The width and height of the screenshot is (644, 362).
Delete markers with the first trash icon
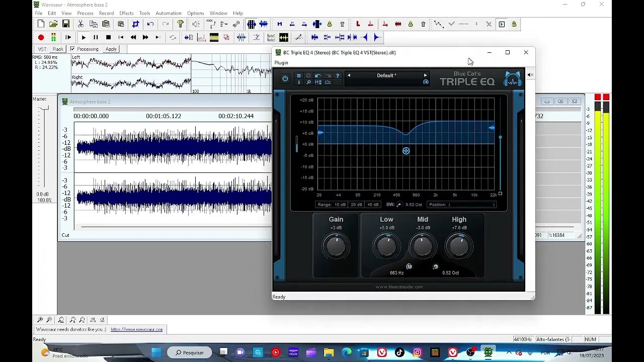(342, 24)
